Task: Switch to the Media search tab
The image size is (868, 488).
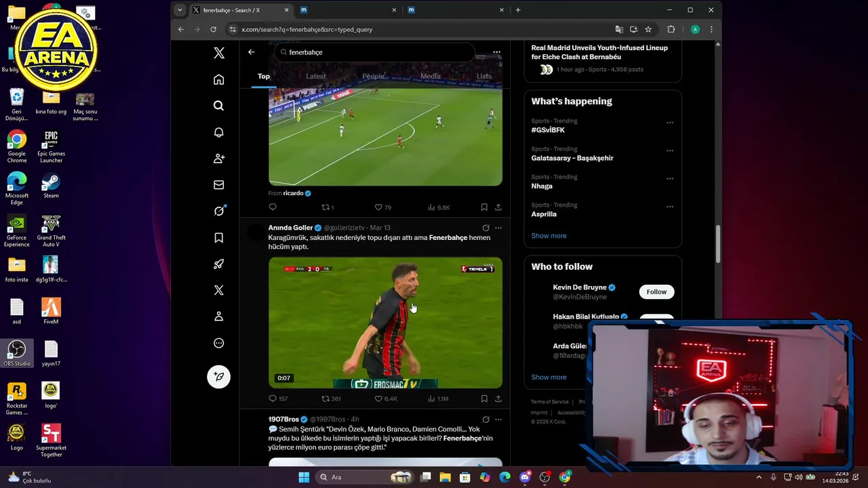Action: coord(431,76)
